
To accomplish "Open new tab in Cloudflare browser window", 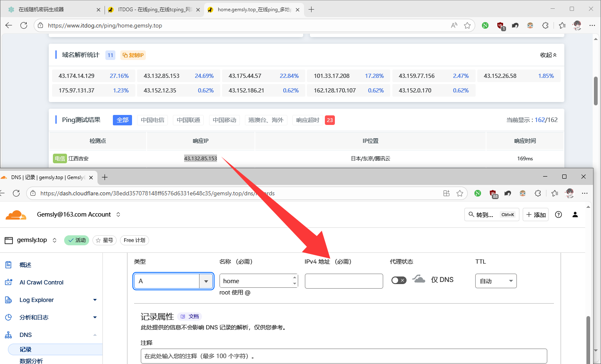I will point(105,177).
